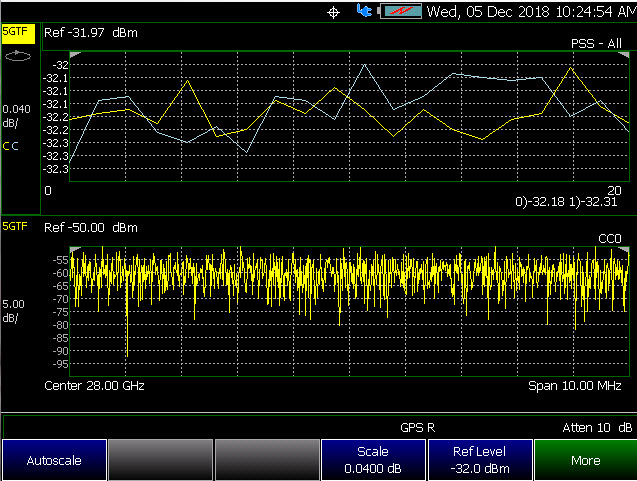Click the -32 top axis label in PSS graph
Viewport: 637px width, 481px height.
point(61,65)
